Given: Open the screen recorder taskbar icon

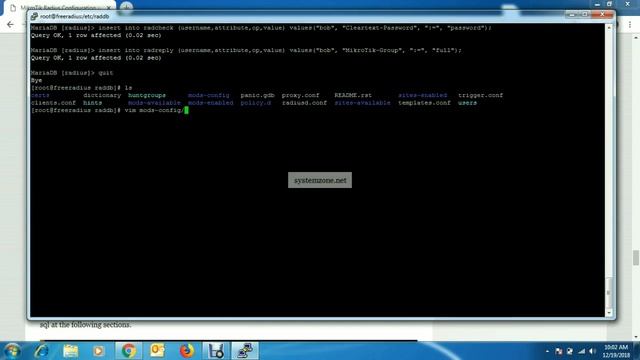Looking at the screenshot, I should [x=216, y=351].
